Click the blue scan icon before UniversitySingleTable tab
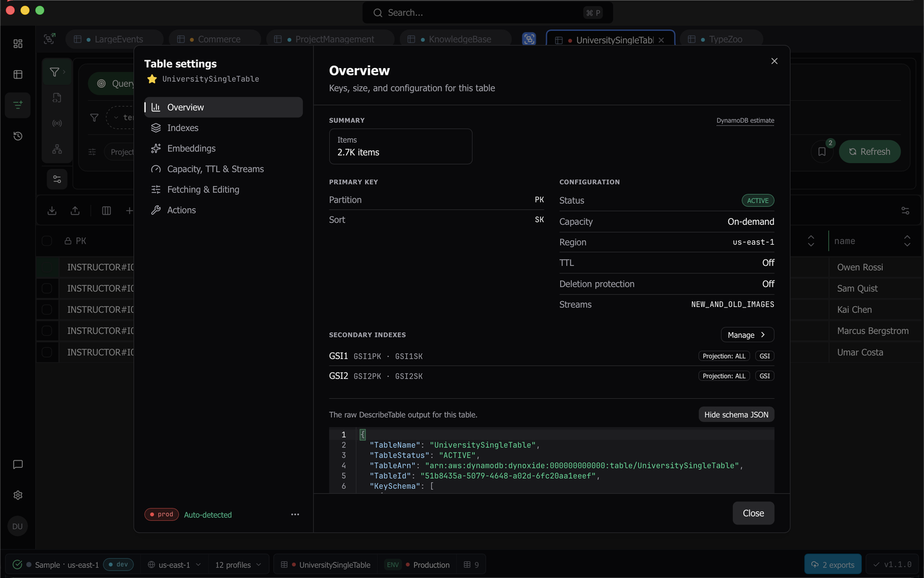Viewport: 924px width, 578px height. click(529, 39)
